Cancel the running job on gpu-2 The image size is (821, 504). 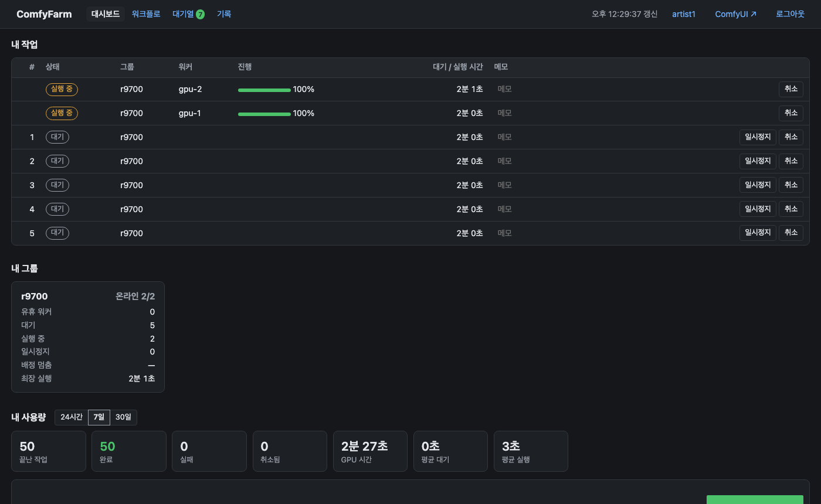[791, 89]
